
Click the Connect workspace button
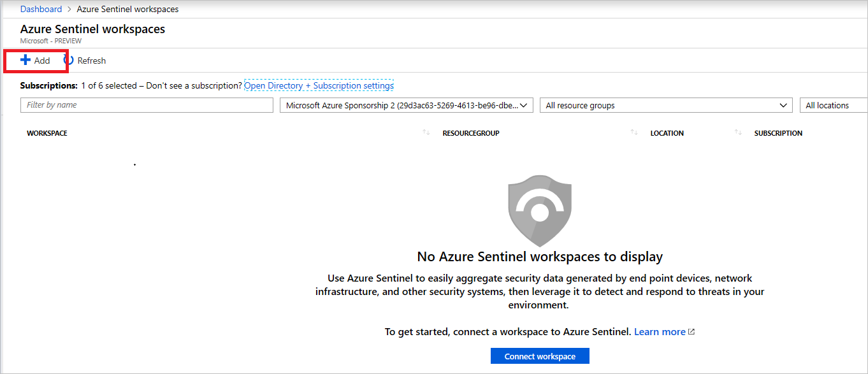pos(540,356)
